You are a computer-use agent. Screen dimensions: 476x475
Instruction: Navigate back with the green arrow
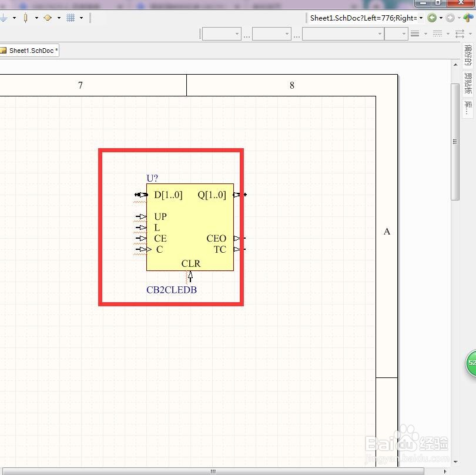tap(432, 18)
